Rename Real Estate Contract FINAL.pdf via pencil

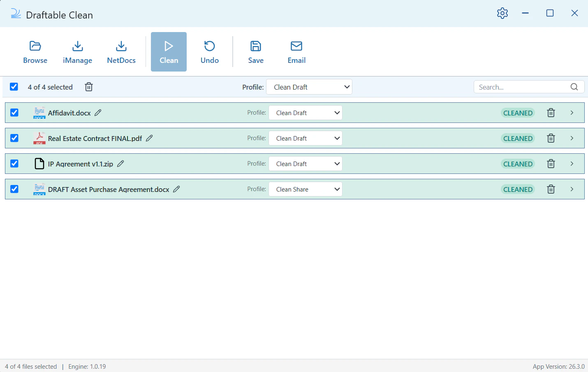coord(149,138)
